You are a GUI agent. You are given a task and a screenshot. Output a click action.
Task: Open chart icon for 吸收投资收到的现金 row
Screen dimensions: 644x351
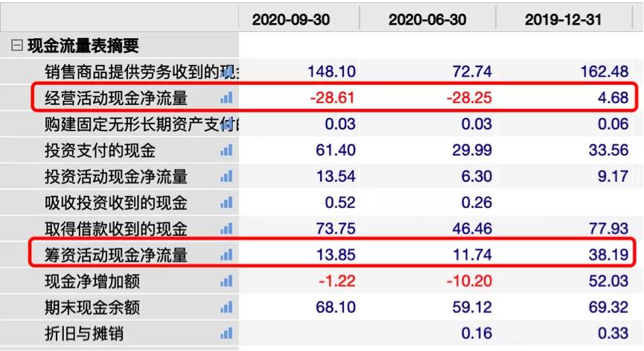tap(227, 203)
